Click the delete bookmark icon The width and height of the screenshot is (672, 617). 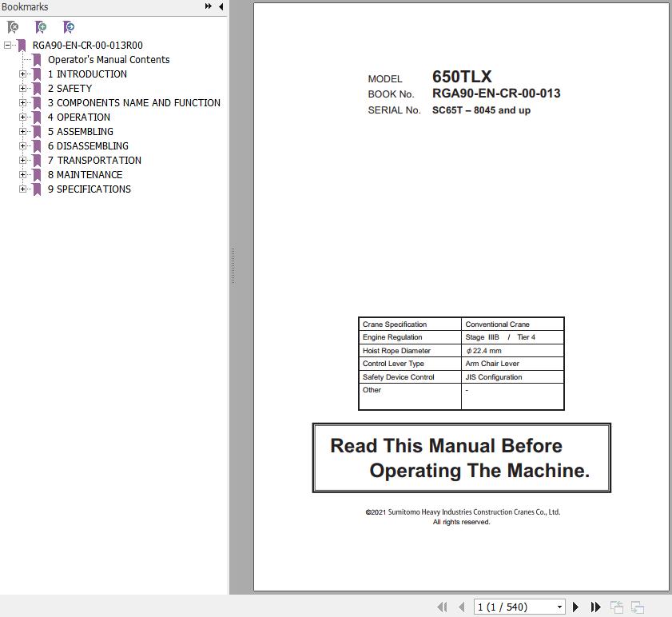pos(13,27)
